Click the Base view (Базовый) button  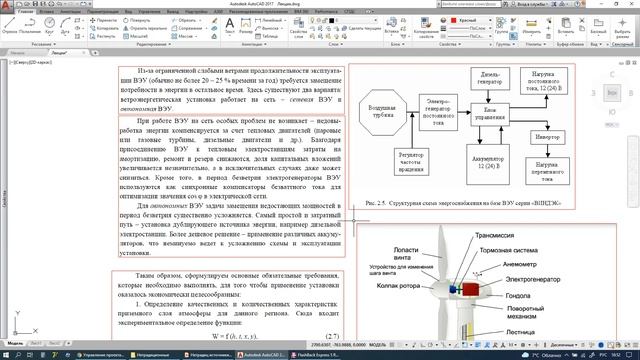point(598,27)
